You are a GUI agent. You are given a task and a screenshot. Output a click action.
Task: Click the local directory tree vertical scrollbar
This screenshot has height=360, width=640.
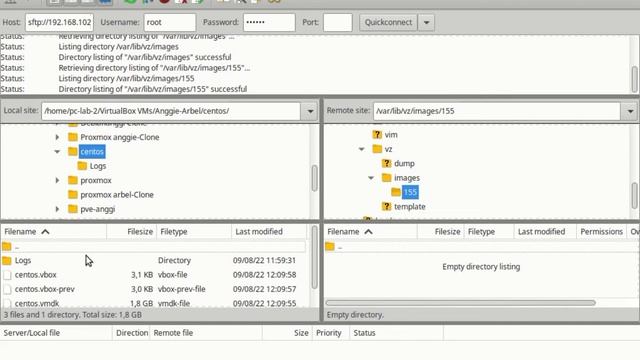click(x=314, y=178)
